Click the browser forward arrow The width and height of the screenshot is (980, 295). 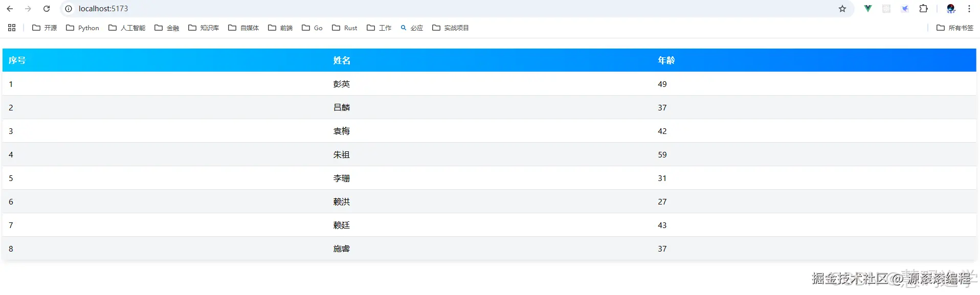click(x=28, y=9)
